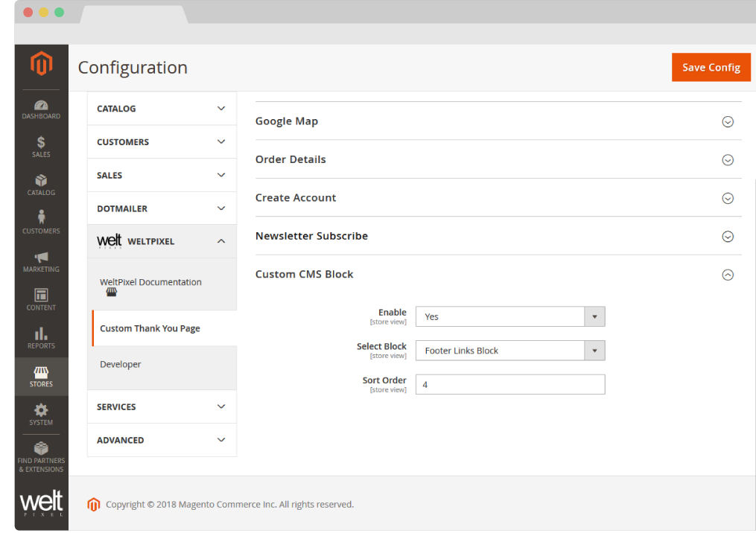Open Marketing from the admin sidebar
Image resolution: width=756 pixels, height=533 pixels.
41,262
